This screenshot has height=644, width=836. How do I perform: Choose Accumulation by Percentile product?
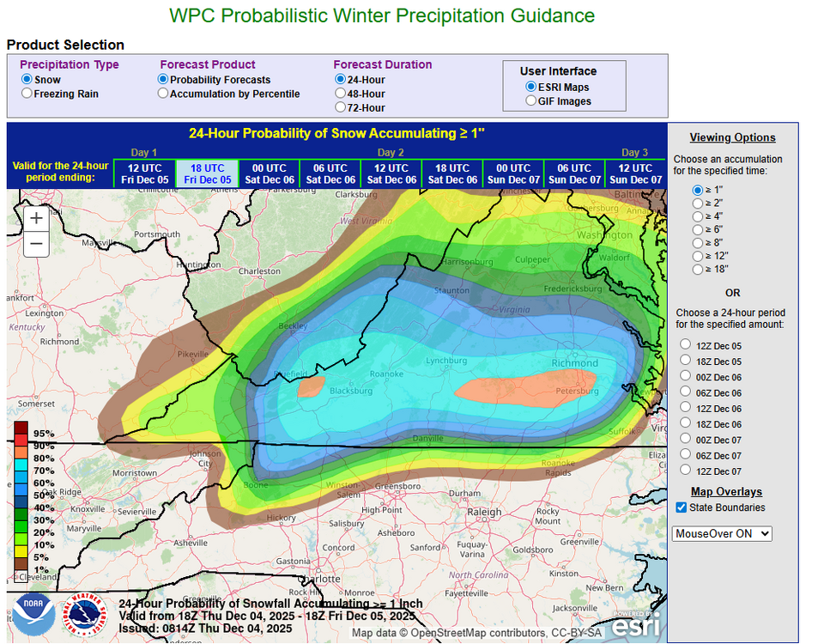pos(163,94)
